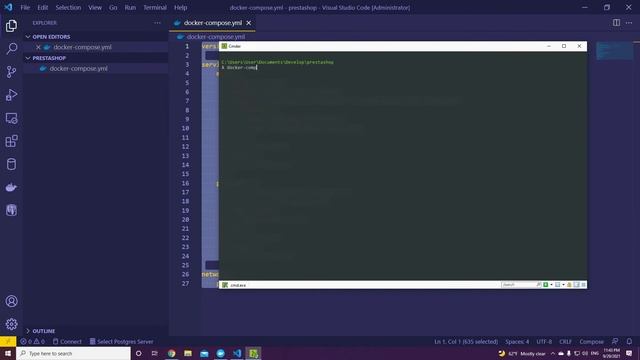Click the remote window indicator in status bar

[8, 342]
